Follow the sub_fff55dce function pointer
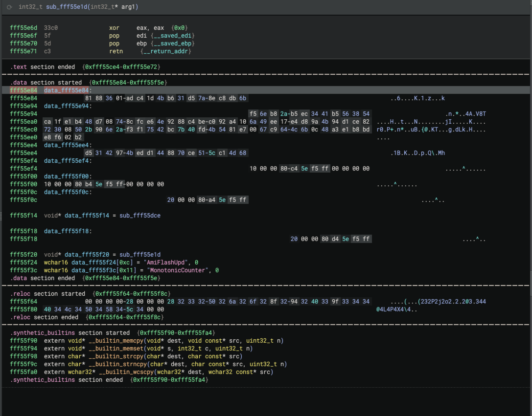The height and width of the screenshot is (416, 532). [x=140, y=216]
